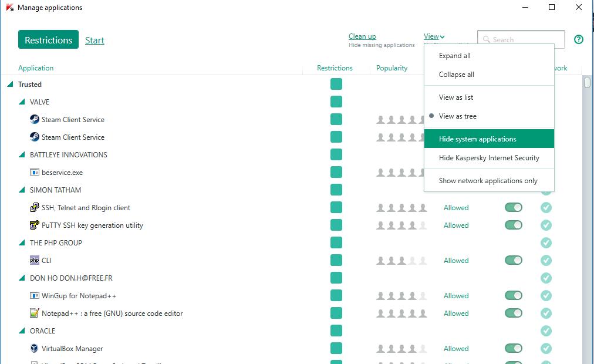Select Hide system applications
The height and width of the screenshot is (364, 594).
tap(489, 139)
